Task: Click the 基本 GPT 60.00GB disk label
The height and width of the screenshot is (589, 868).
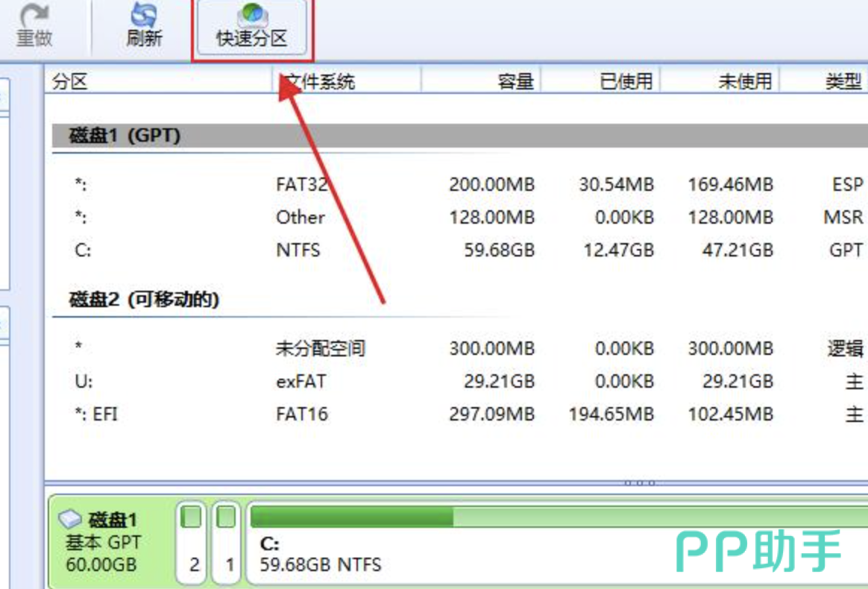Action: (103, 553)
